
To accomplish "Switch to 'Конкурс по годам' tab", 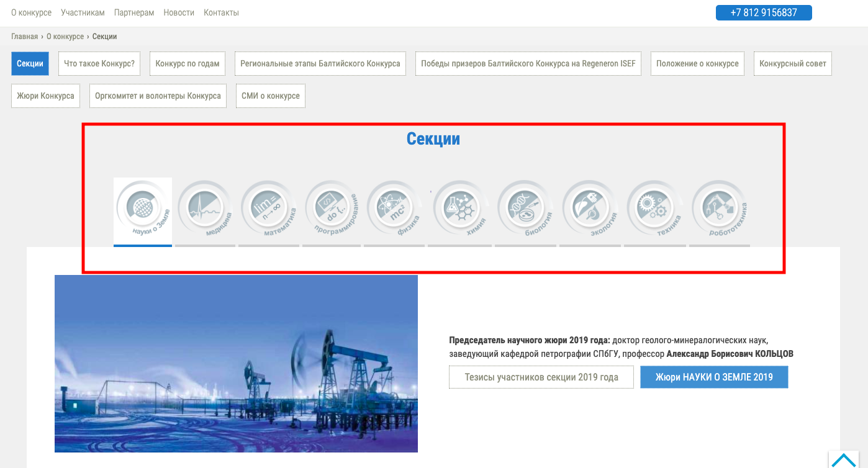I will pos(188,63).
